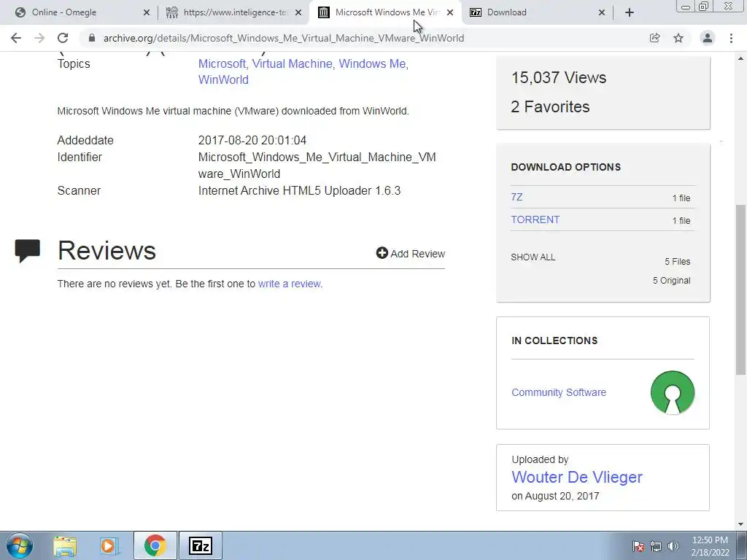This screenshot has height=560, width=747.
Task: Launch Windows Media Player from taskbar
Action: pyautogui.click(x=110, y=545)
